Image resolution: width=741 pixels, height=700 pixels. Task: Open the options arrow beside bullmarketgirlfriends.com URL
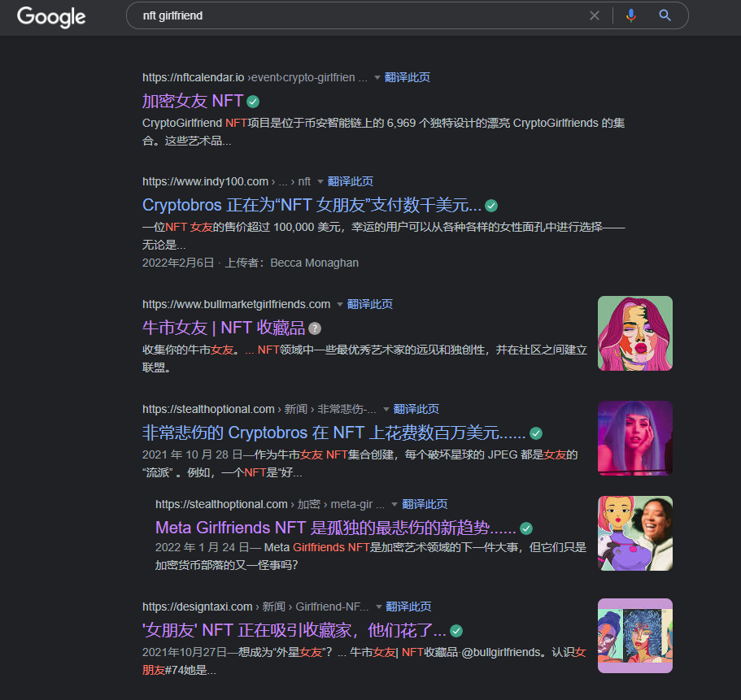pyautogui.click(x=340, y=303)
